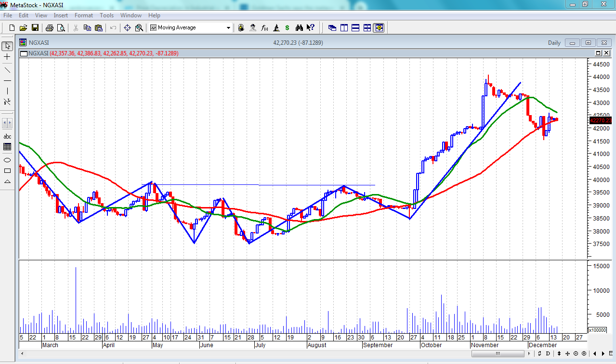Open the System Tester icon

tap(276, 28)
